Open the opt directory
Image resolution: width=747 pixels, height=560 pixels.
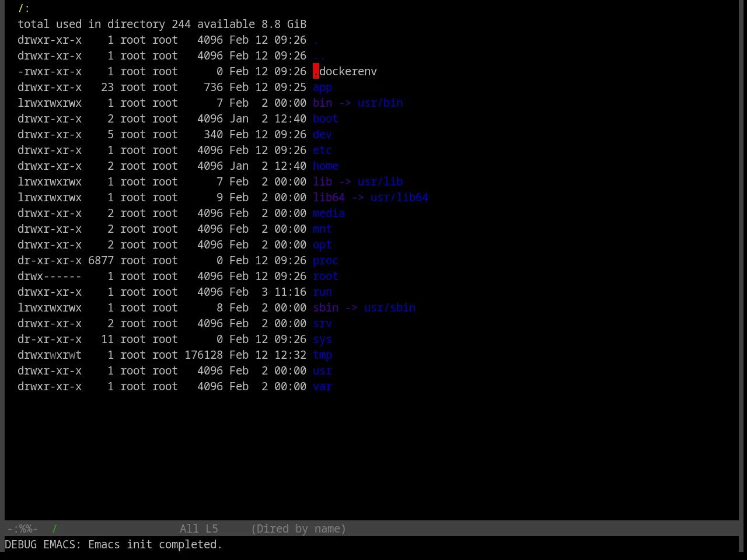pos(322,244)
